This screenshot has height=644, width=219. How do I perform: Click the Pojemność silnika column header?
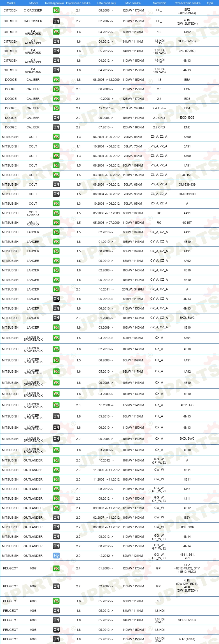(78, 3)
